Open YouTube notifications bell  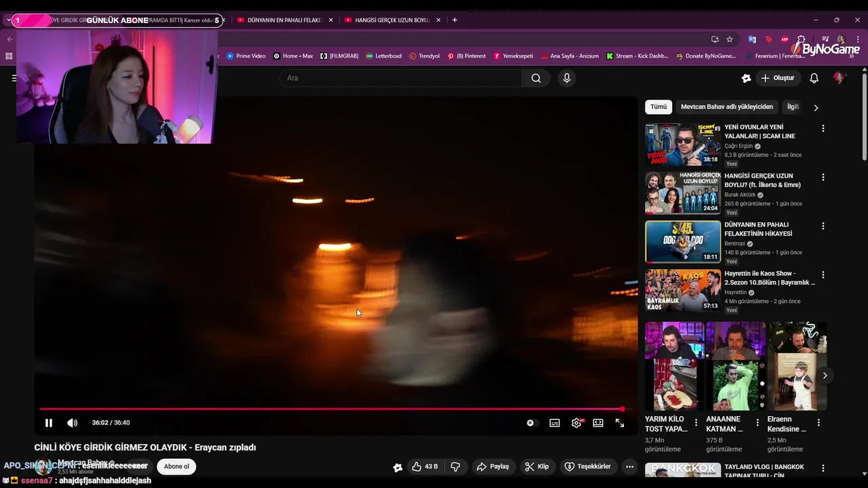pyautogui.click(x=814, y=78)
